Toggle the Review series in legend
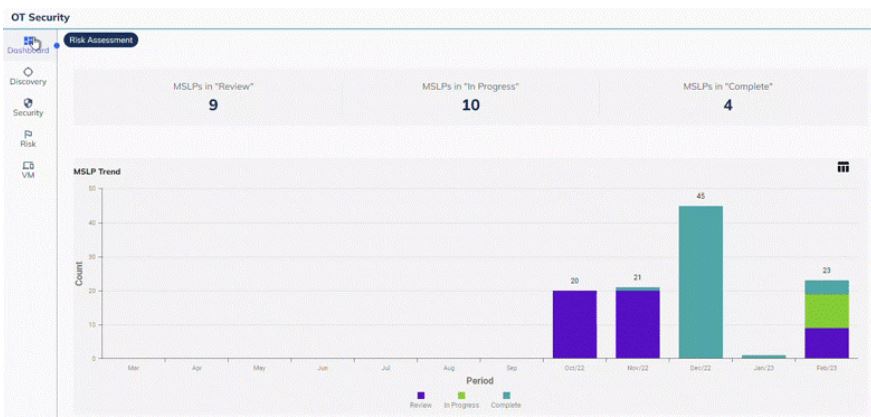 [420, 399]
